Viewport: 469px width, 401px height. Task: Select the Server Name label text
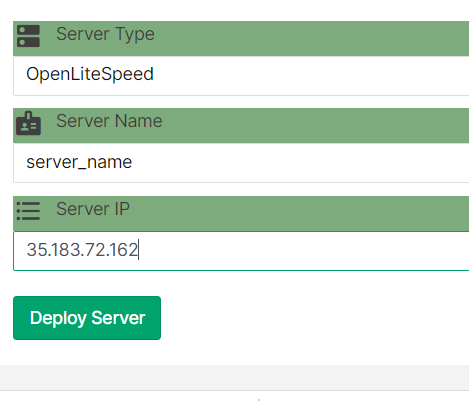point(109,121)
